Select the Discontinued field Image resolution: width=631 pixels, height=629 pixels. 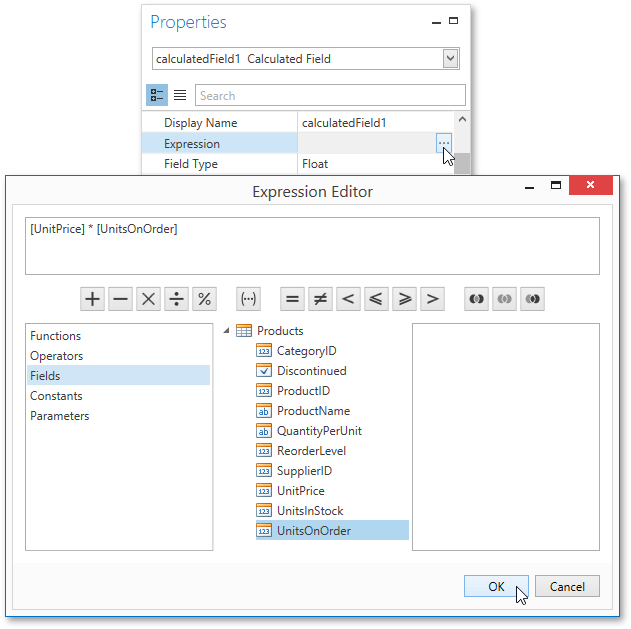coord(312,371)
